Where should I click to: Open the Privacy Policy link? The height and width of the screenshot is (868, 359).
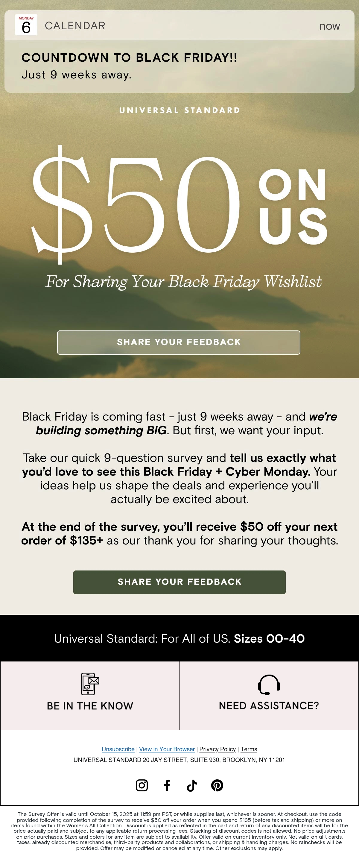click(217, 749)
